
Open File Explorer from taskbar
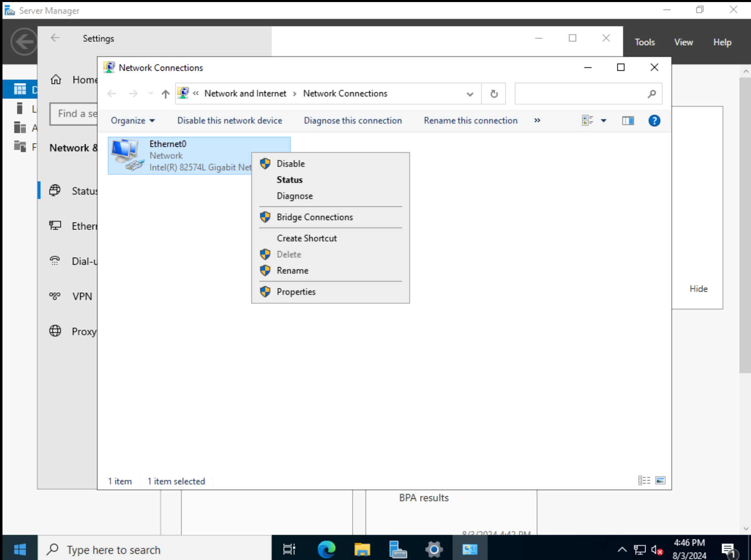click(362, 549)
